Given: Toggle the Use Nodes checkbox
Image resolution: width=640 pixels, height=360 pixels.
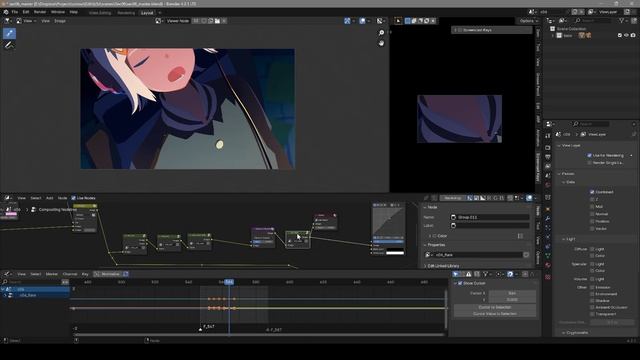Looking at the screenshot, I should pyautogui.click(x=74, y=198).
